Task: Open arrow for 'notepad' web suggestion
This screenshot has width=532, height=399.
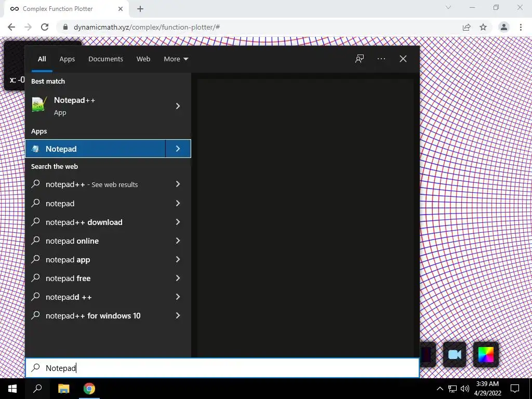Action: 178,203
